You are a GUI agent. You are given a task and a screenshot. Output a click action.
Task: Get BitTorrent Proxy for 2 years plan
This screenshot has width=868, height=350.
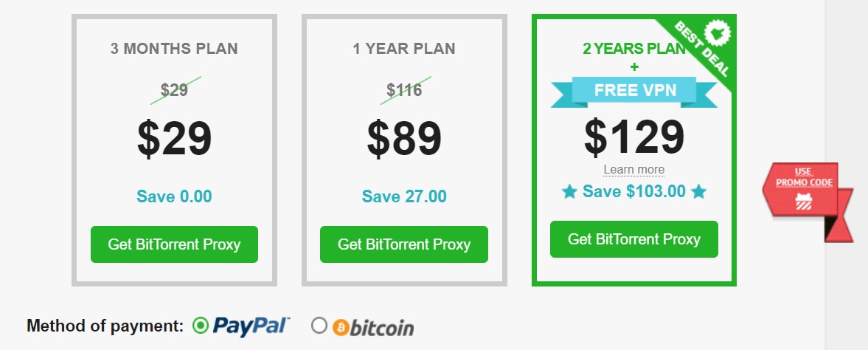[633, 239]
